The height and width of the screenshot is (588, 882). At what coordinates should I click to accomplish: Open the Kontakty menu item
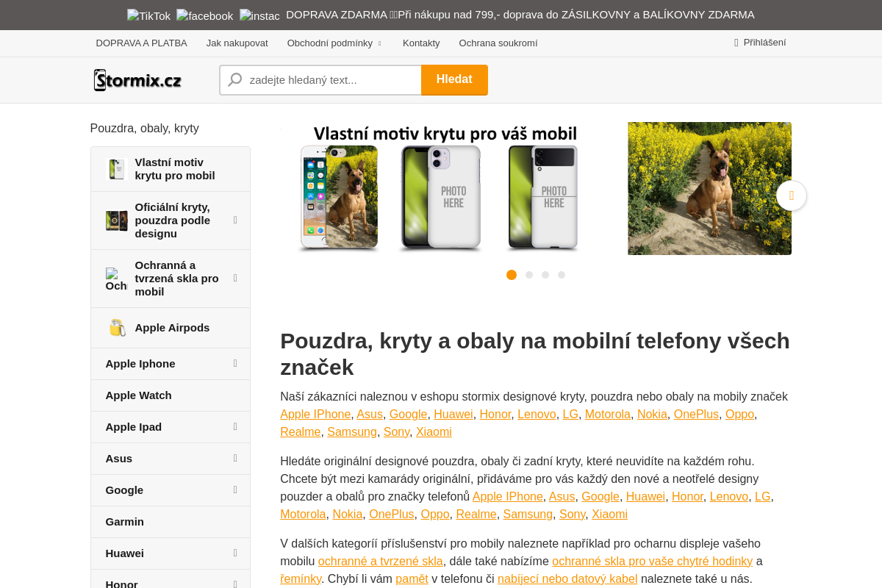pyautogui.click(x=421, y=43)
